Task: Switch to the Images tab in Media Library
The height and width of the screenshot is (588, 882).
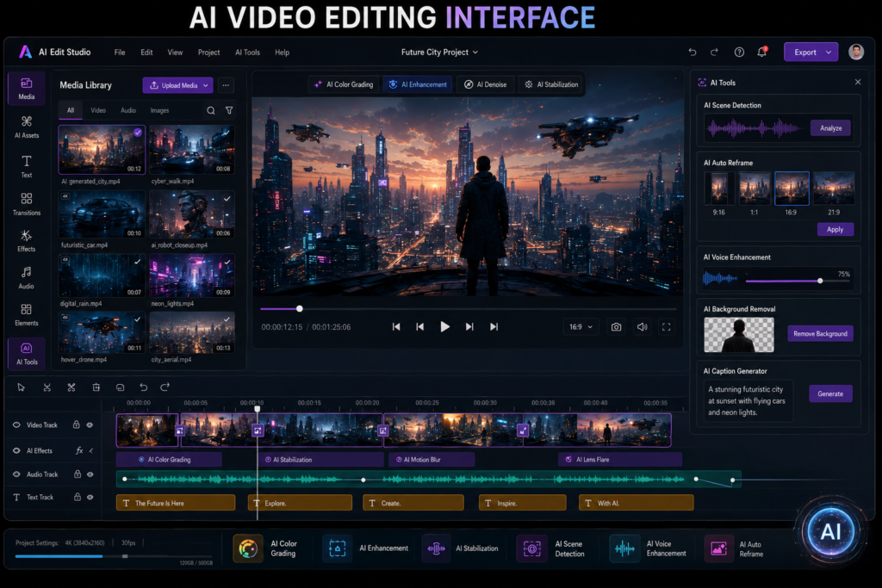Action: tap(159, 111)
